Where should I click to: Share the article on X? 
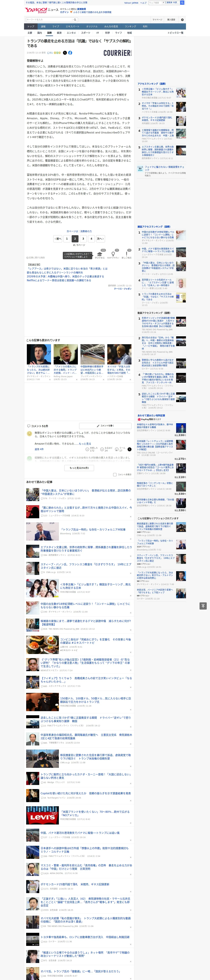tap(65, 53)
